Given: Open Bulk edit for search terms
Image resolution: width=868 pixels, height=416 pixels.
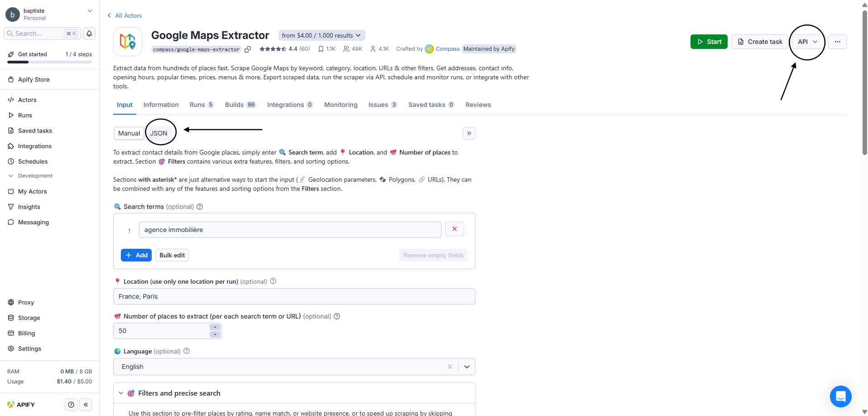Looking at the screenshot, I should coord(172,255).
